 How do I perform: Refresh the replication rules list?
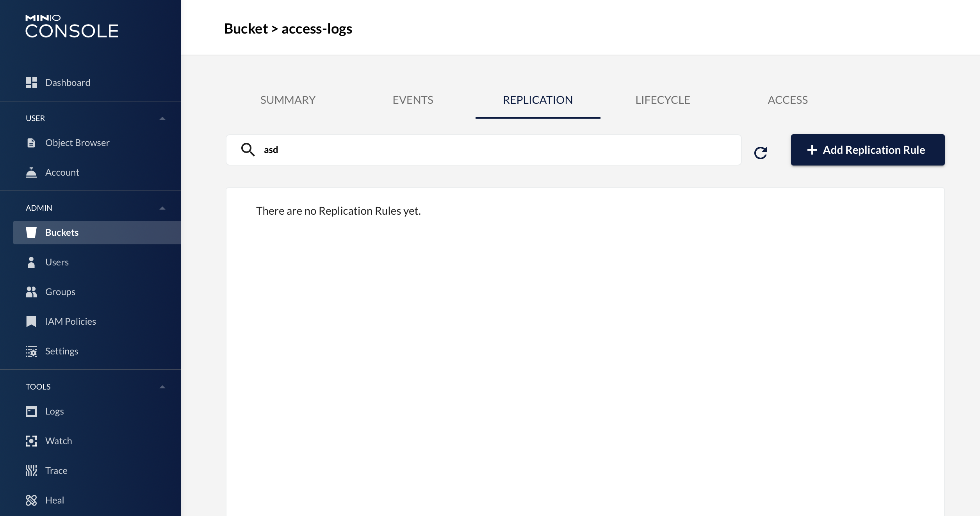tap(761, 153)
